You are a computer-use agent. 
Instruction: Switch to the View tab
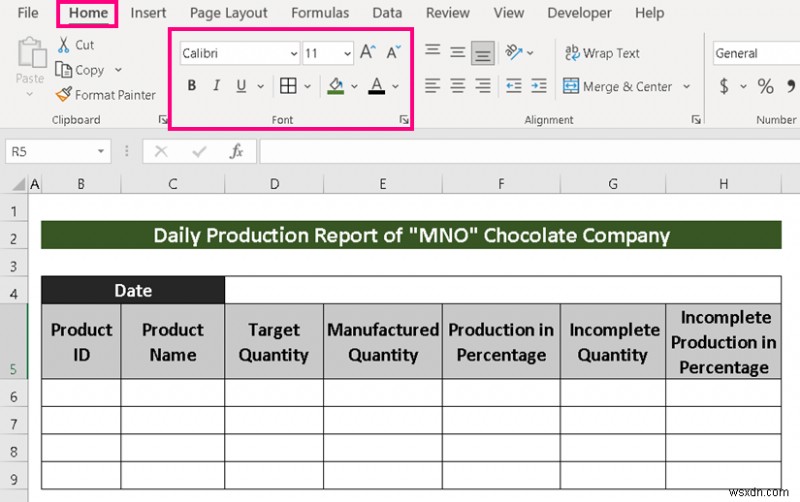click(509, 13)
